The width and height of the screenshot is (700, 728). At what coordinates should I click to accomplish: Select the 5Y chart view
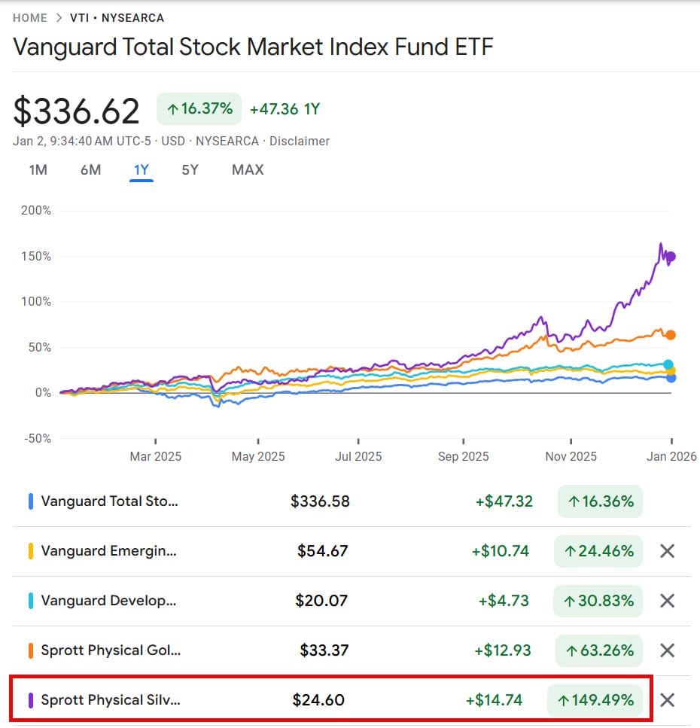[x=190, y=170]
